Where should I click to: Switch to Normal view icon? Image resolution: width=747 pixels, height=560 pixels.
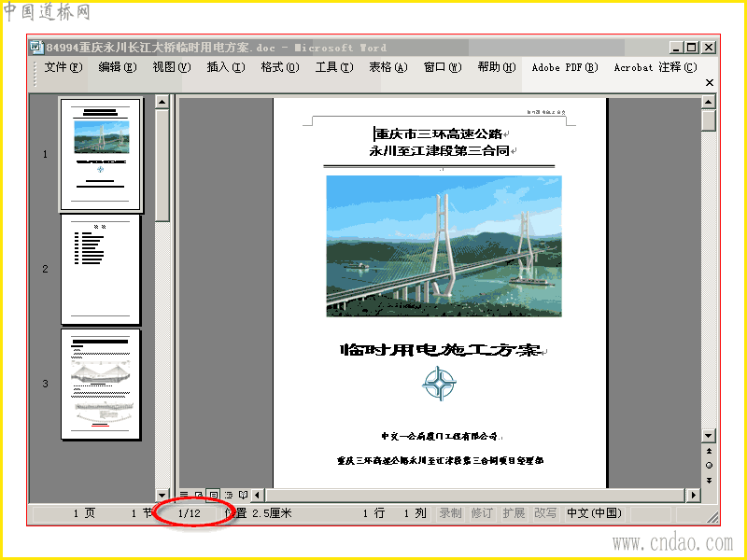pyautogui.click(x=184, y=496)
